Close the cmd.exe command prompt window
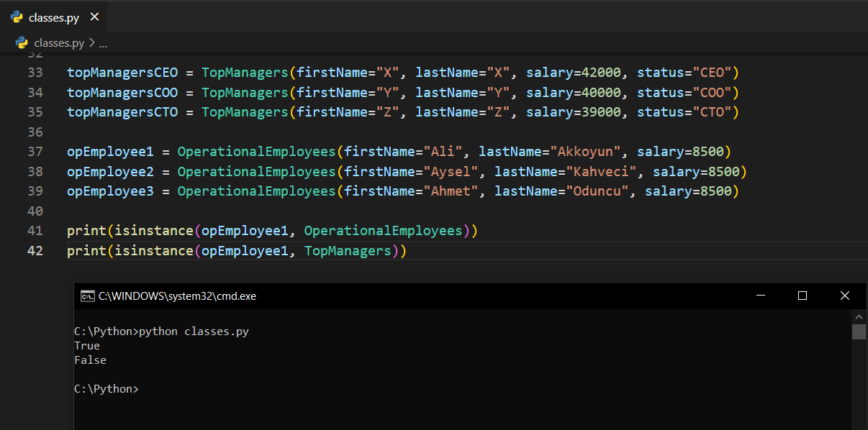This screenshot has height=430, width=868. [845, 296]
